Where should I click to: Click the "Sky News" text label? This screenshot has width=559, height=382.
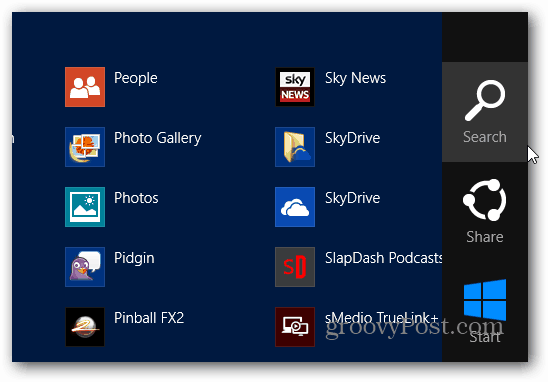pos(355,78)
